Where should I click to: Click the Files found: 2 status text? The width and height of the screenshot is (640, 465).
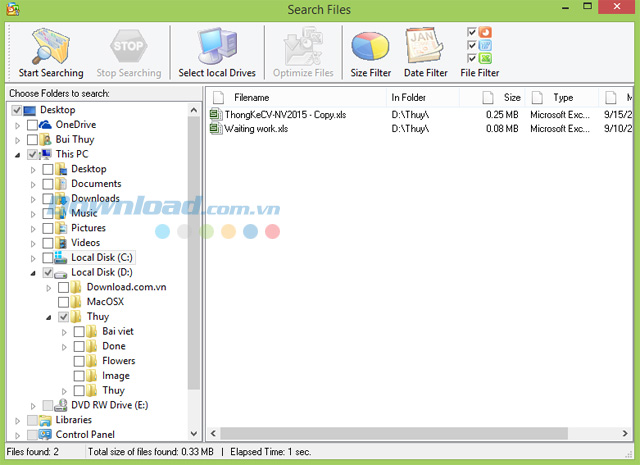[x=33, y=452]
